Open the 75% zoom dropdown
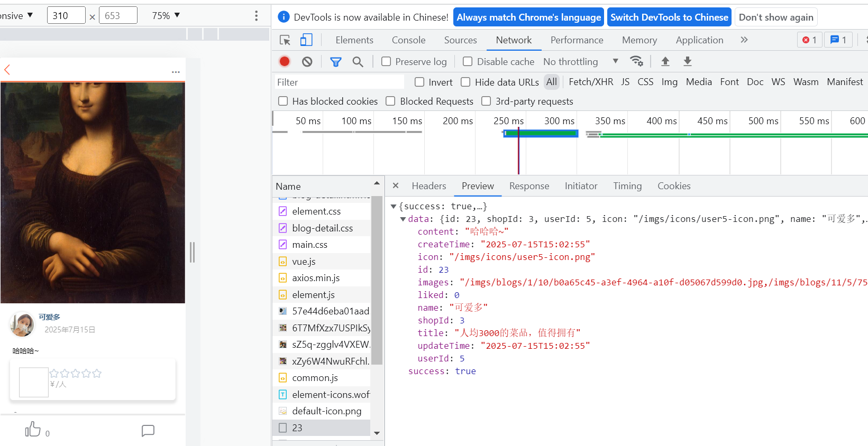868x446 pixels. tap(166, 15)
